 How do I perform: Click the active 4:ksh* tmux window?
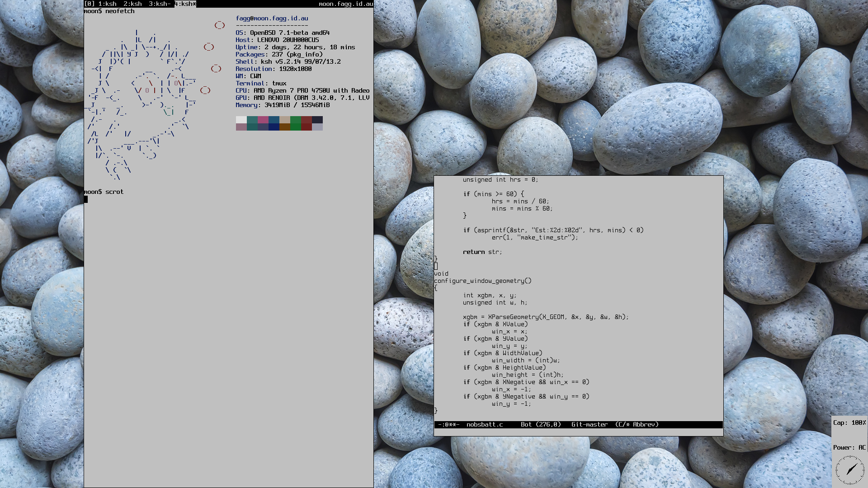point(185,4)
